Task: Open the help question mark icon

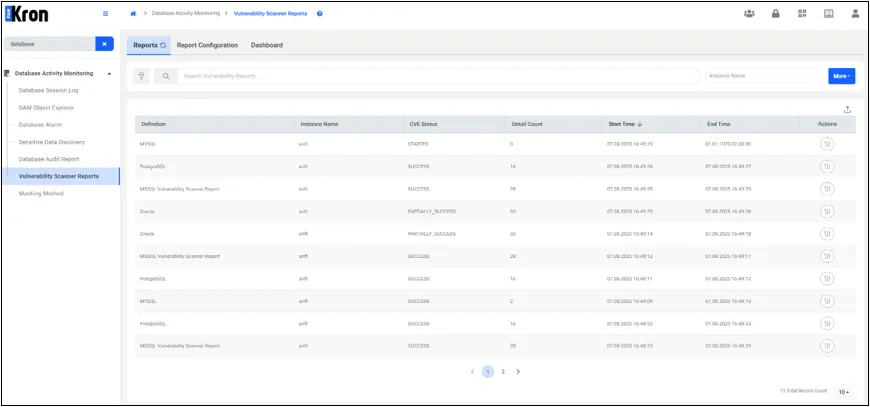Action: coord(320,14)
